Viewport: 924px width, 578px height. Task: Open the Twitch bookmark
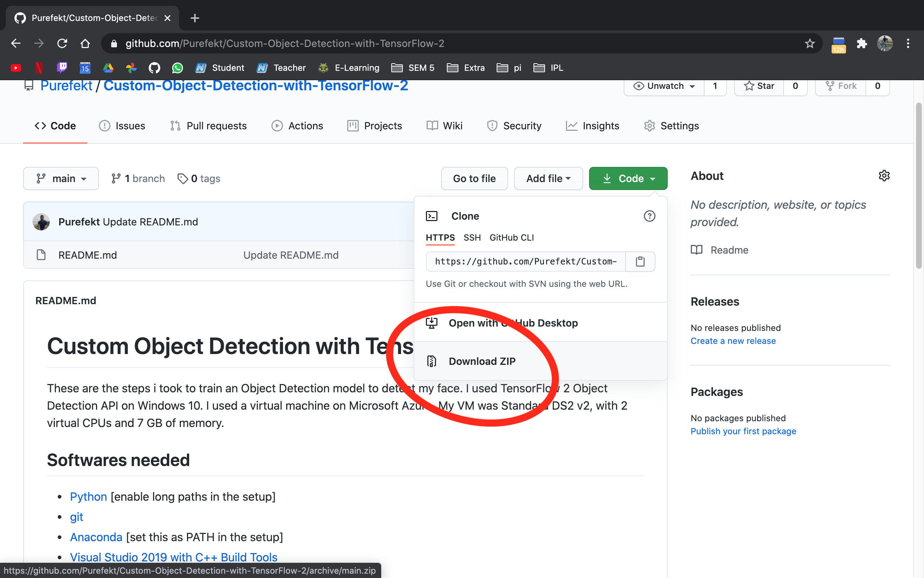pyautogui.click(x=62, y=68)
